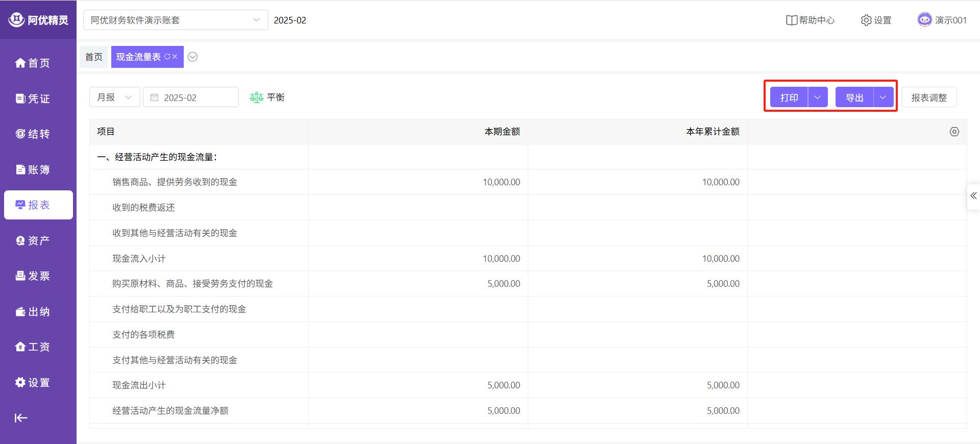Go to 结转 in the sidebar
Image resolution: width=980 pixels, height=444 pixels.
coord(33,134)
